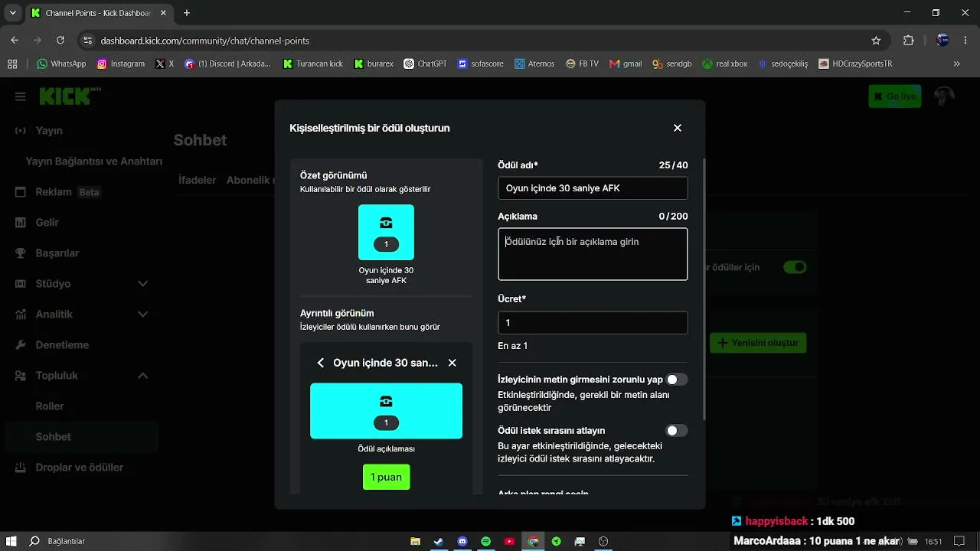This screenshot has width=980, height=551.
Task: Click the Açıklama description text area
Action: [593, 254]
